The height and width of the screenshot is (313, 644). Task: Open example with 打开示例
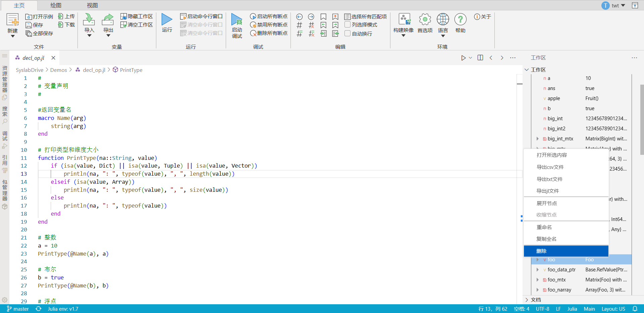[39, 16]
